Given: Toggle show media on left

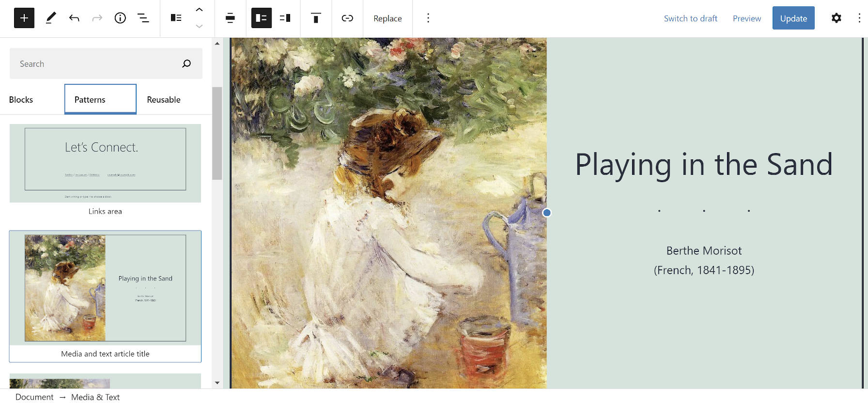Looking at the screenshot, I should (262, 18).
